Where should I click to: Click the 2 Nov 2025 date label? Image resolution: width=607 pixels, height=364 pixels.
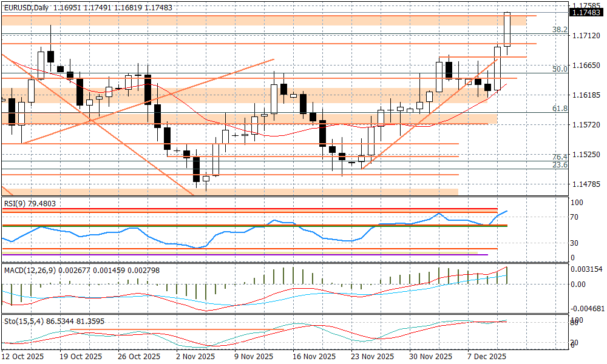click(x=195, y=356)
